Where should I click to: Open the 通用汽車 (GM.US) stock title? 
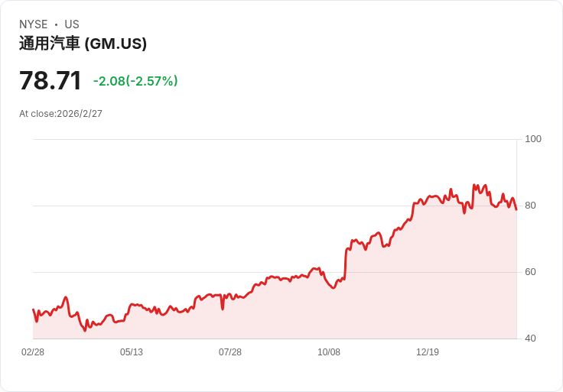(83, 44)
